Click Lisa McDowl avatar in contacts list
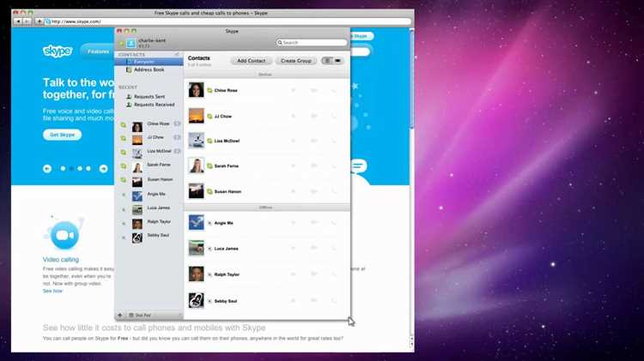 197,141
